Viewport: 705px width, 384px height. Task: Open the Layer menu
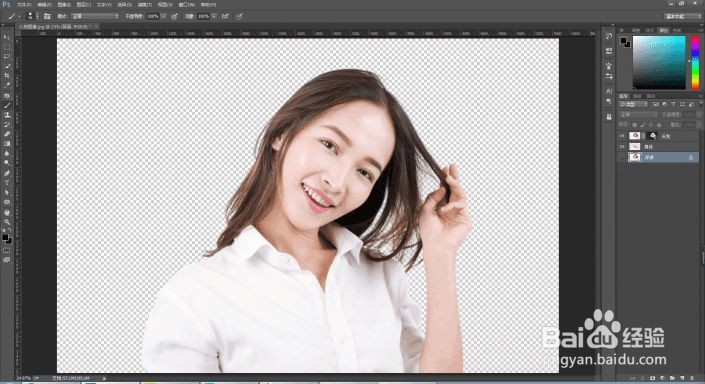pyautogui.click(x=84, y=4)
